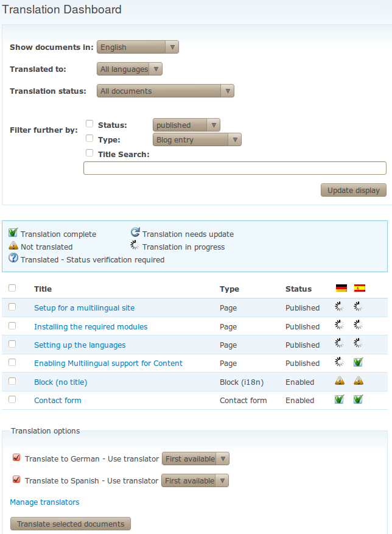The width and height of the screenshot is (392, 534).
Task: Click German not-translated warning icon for Block row
Action: coord(340,381)
